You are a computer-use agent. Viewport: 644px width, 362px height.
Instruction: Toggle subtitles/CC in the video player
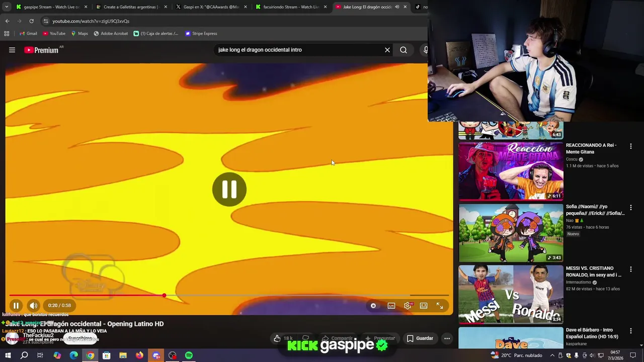point(391,306)
